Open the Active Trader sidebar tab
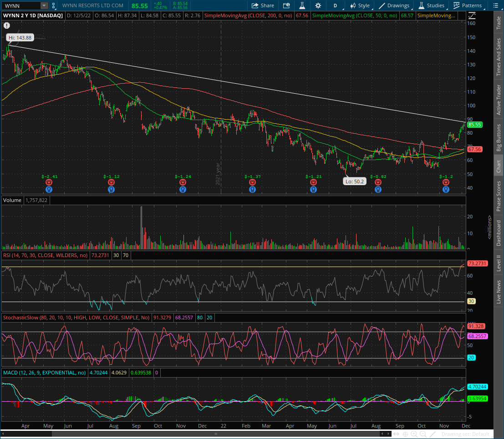 click(x=499, y=100)
